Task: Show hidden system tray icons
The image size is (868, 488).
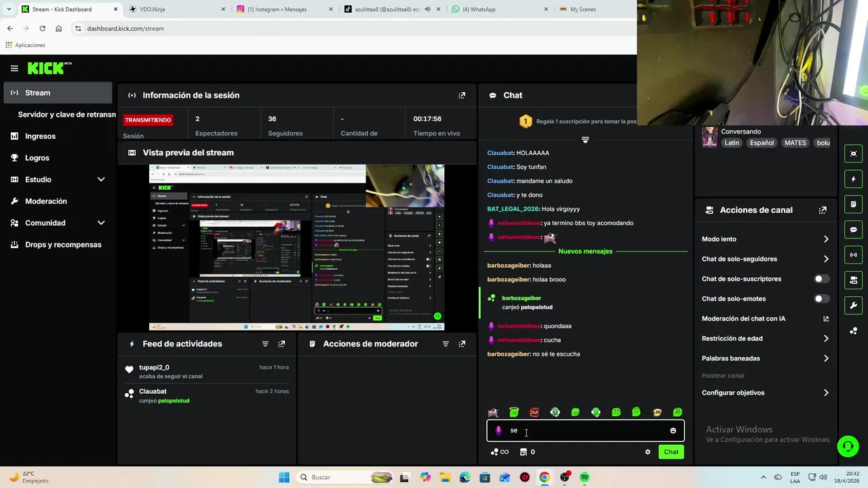Action: click(764, 477)
